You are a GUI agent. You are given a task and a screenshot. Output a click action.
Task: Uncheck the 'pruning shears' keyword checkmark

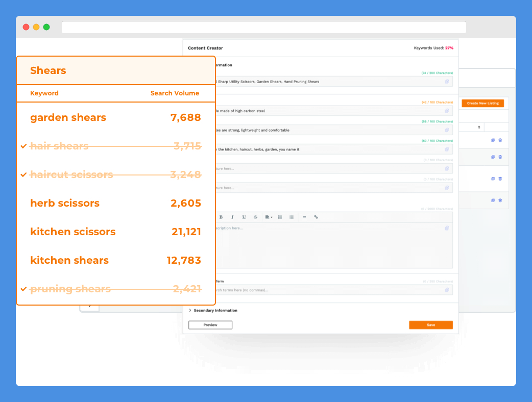[x=24, y=289]
